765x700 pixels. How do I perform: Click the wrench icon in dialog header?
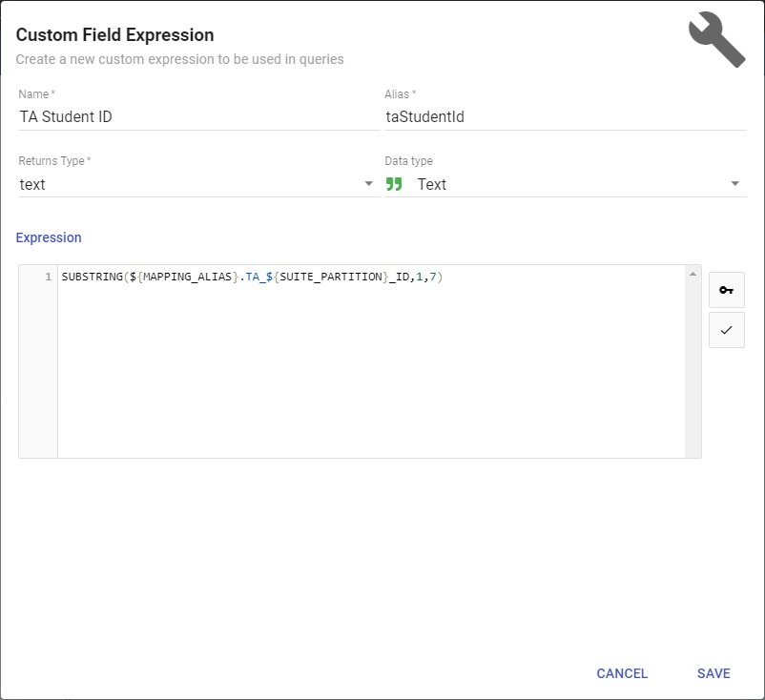[x=716, y=39]
